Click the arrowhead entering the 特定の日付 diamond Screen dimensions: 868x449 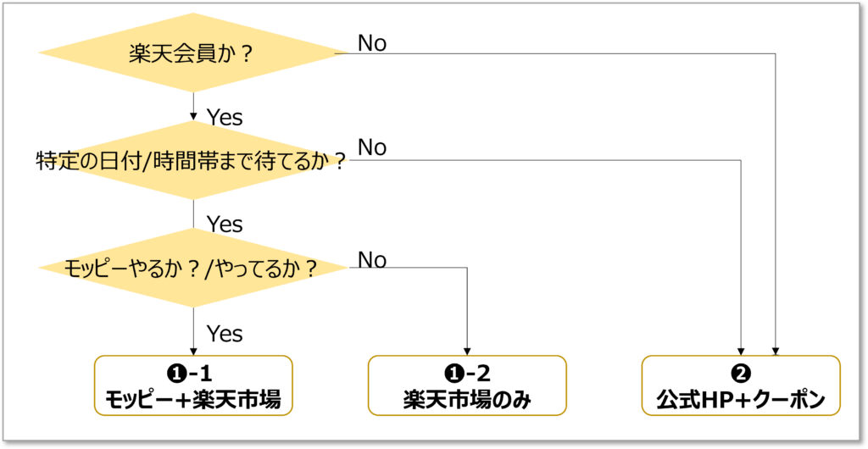194,117
